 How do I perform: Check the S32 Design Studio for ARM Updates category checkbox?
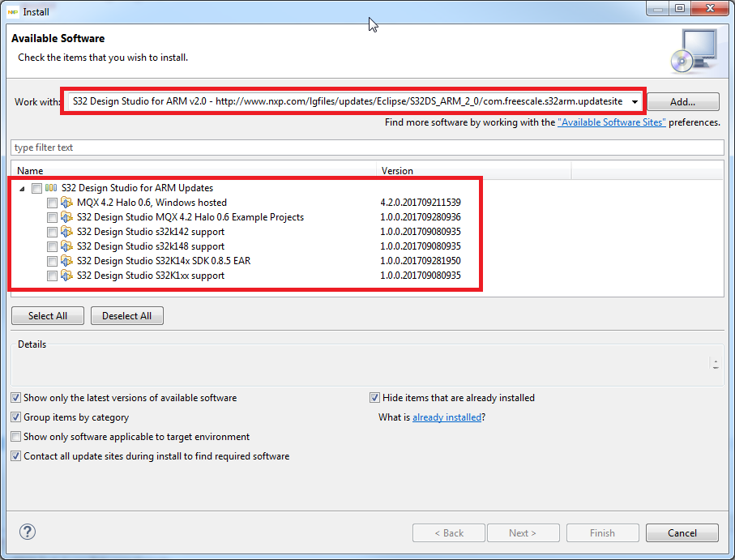click(x=36, y=188)
